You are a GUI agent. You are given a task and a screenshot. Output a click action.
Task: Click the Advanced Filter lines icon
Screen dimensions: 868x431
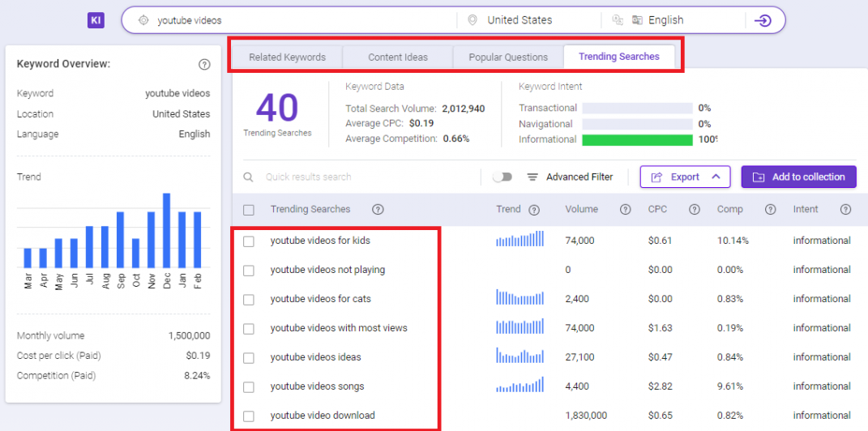(532, 177)
